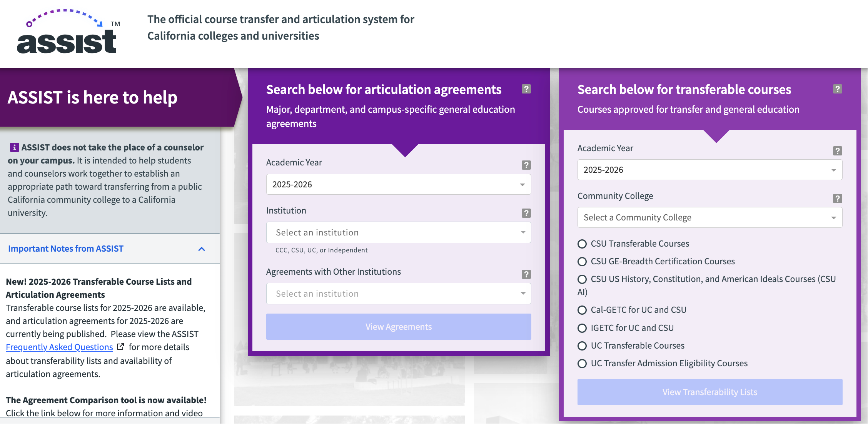Open Agreements with Other Institutions dropdown
Screen dimensions: 868x424
coord(399,294)
